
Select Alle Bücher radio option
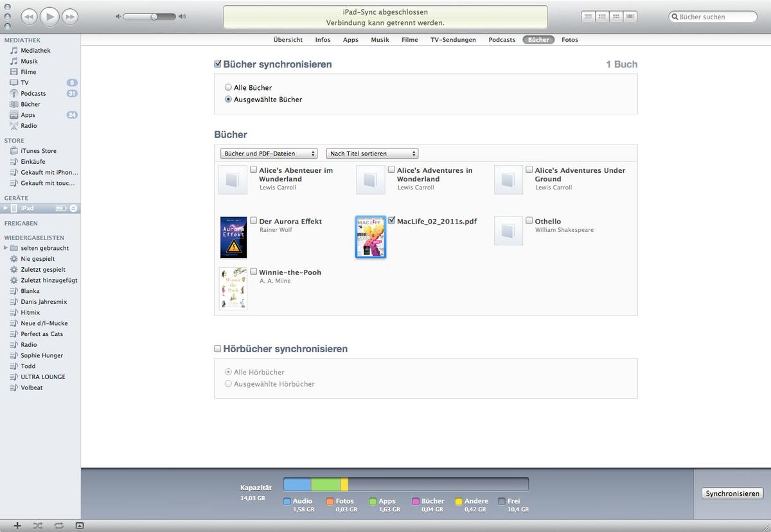(228, 87)
